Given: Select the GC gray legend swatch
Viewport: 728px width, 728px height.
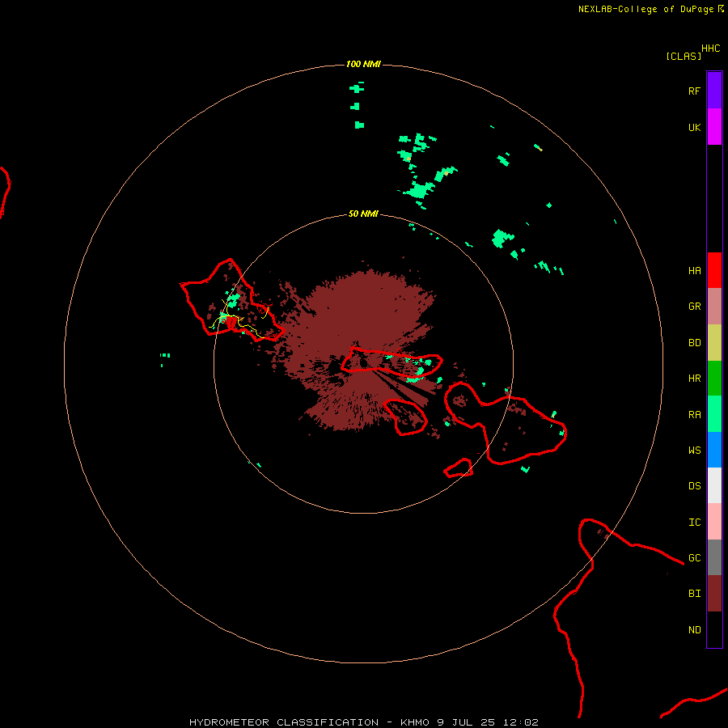Looking at the screenshot, I should tap(714, 557).
